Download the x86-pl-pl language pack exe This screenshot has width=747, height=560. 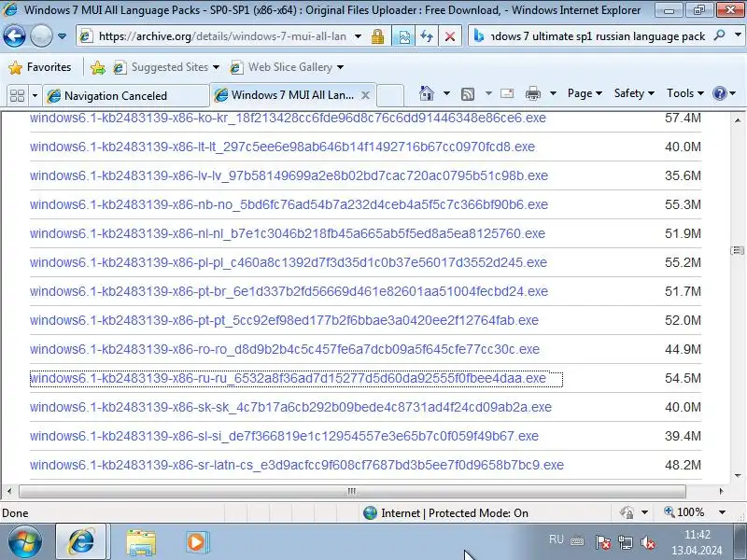tap(289, 262)
